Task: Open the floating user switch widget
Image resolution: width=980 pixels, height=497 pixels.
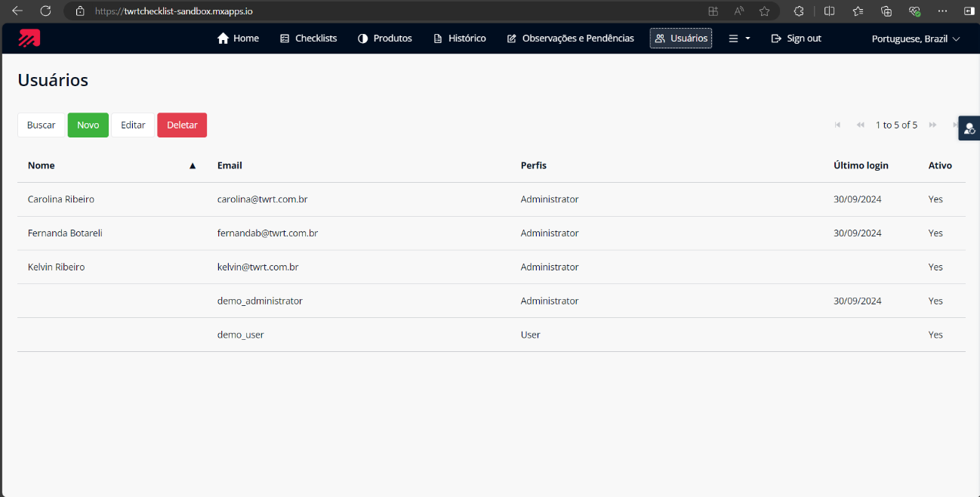Action: (x=969, y=128)
